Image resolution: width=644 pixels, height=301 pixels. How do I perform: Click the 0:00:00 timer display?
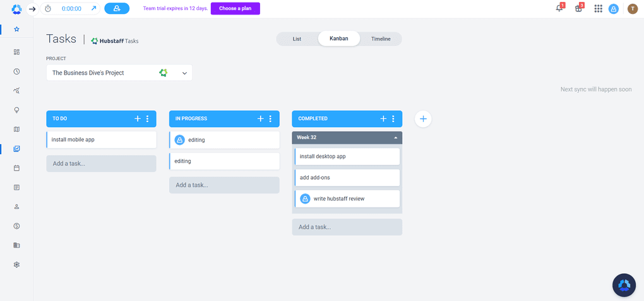coord(71,9)
